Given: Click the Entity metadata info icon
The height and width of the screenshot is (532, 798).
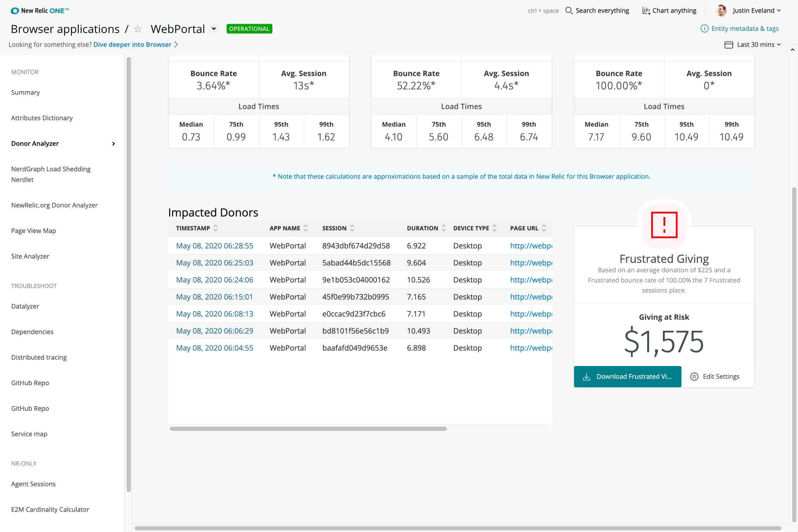Looking at the screenshot, I should point(704,29).
